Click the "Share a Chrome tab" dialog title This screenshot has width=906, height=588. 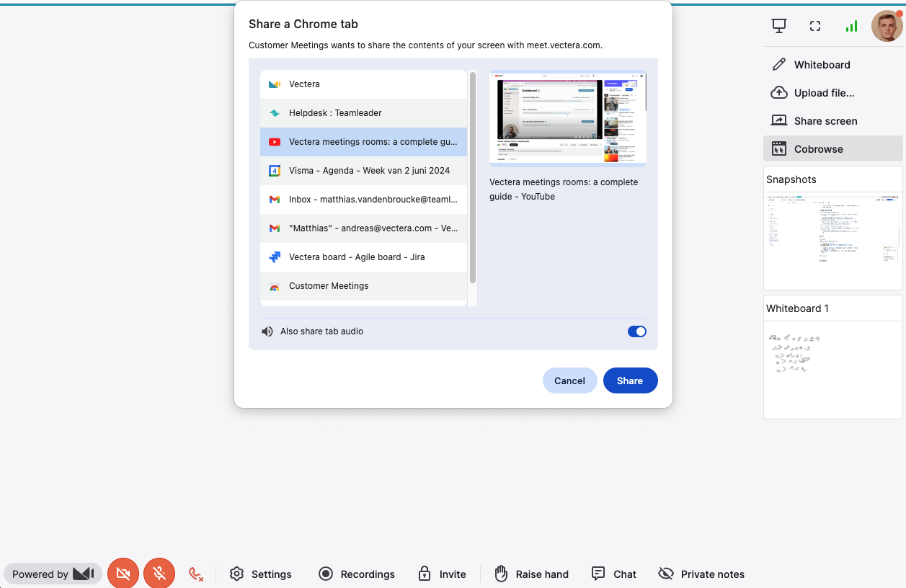(x=303, y=24)
